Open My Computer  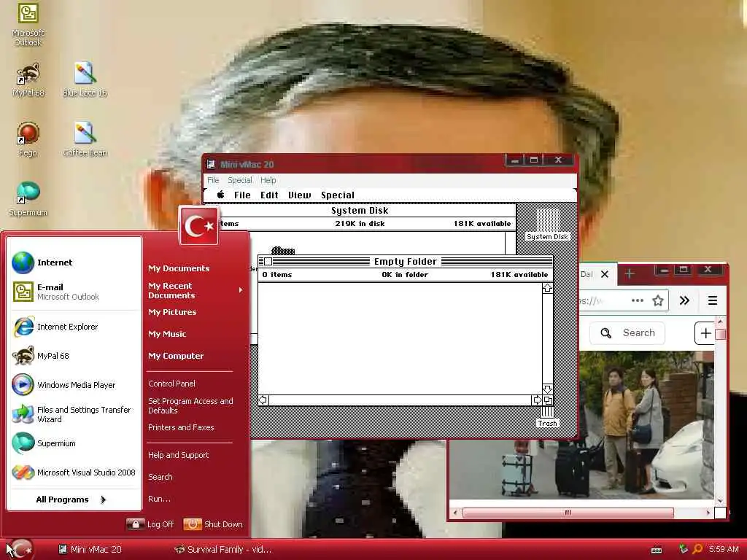click(x=176, y=356)
